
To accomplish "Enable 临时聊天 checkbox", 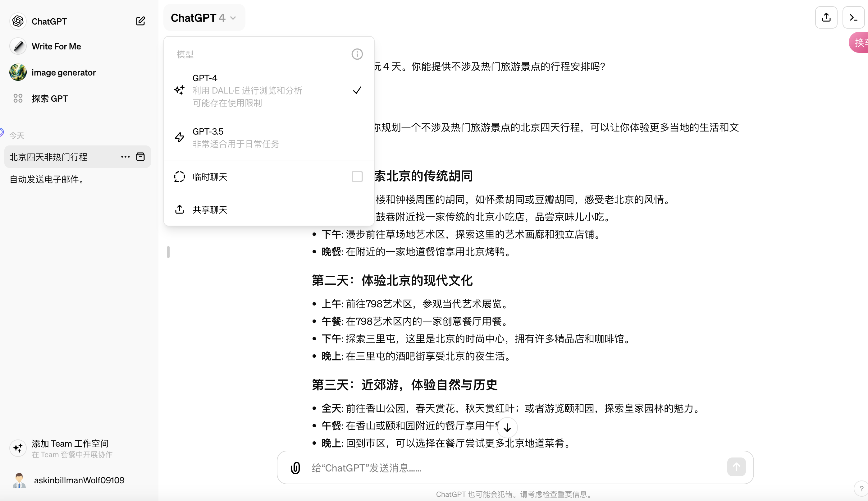I will (x=357, y=177).
